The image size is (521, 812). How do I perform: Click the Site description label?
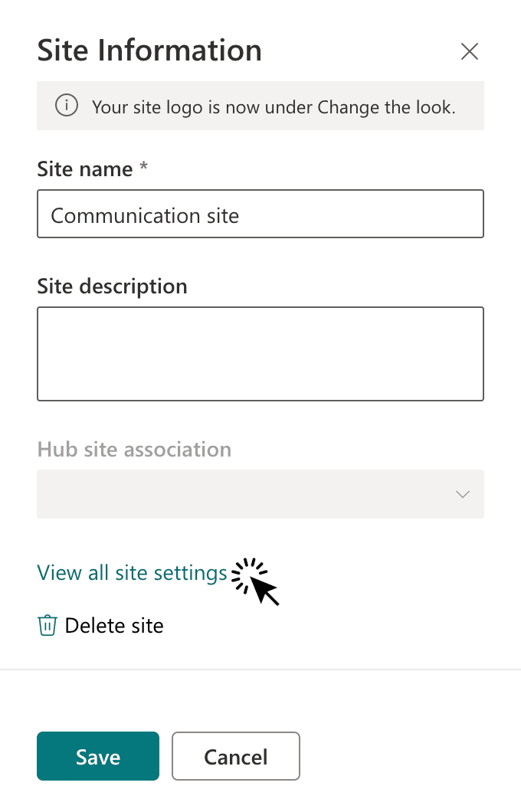(x=112, y=286)
